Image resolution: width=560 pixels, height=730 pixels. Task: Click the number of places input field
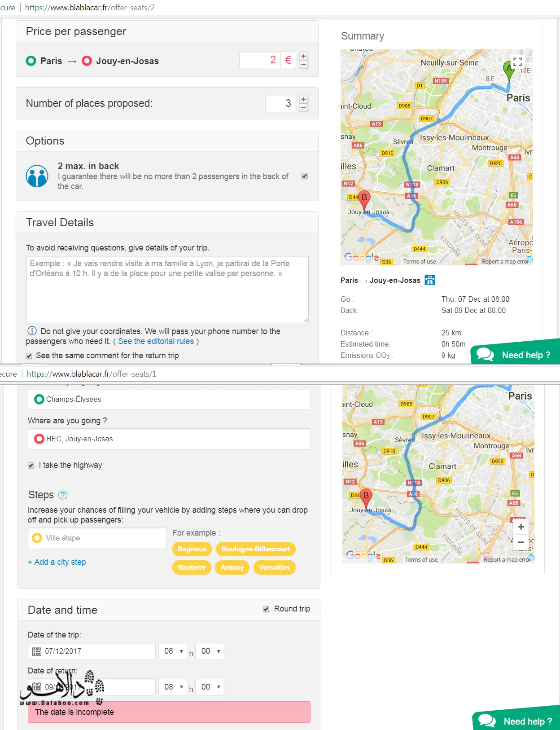280,104
